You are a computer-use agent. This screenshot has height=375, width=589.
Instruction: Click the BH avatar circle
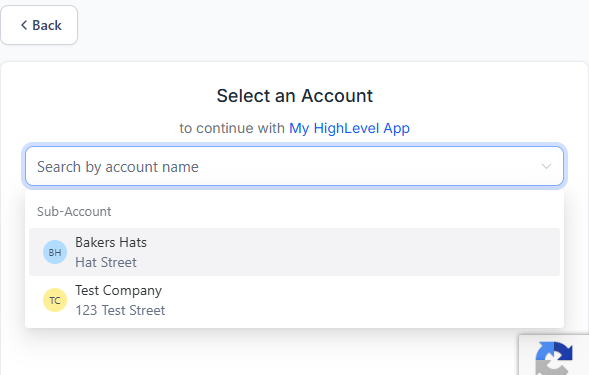[55, 252]
